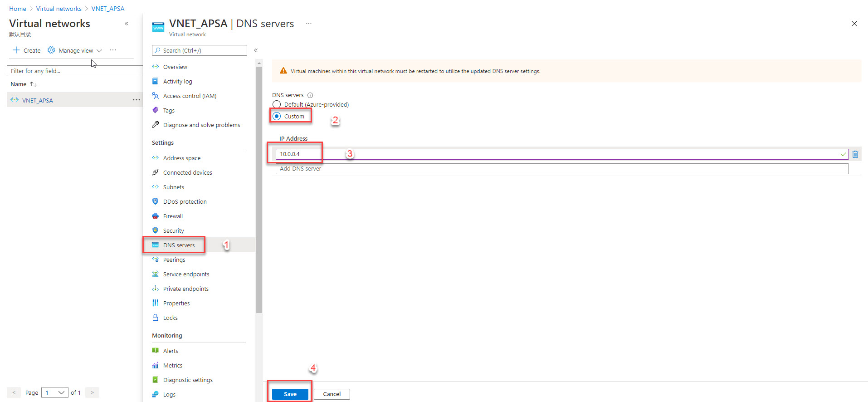Viewport: 868px width, 402px height.
Task: Delete the 10.0.0.4 DNS server entry
Action: tap(855, 154)
